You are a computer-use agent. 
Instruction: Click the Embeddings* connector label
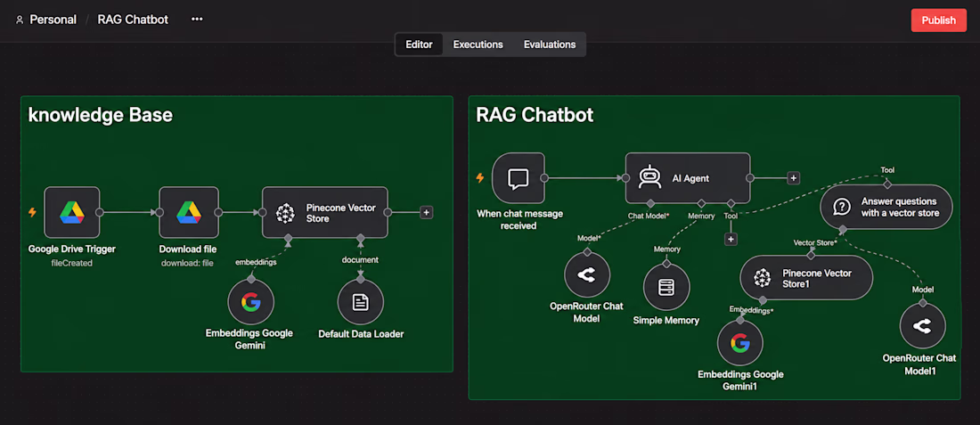pos(751,309)
